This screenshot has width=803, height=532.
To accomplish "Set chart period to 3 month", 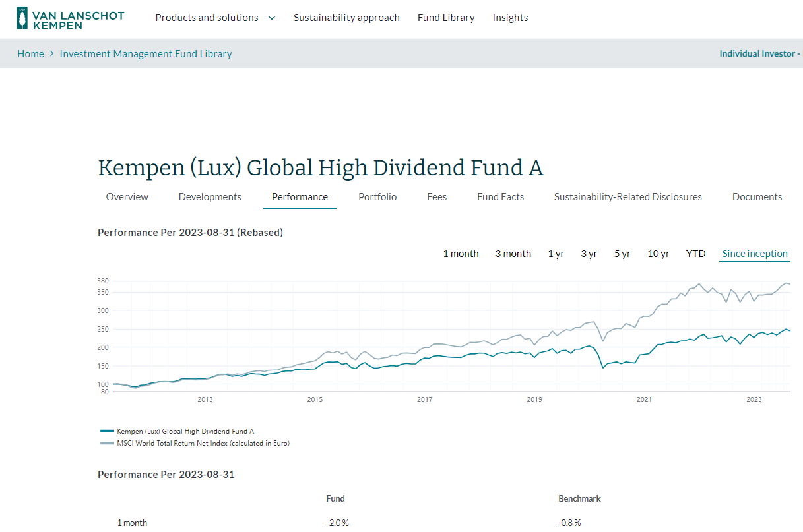I will click(513, 254).
